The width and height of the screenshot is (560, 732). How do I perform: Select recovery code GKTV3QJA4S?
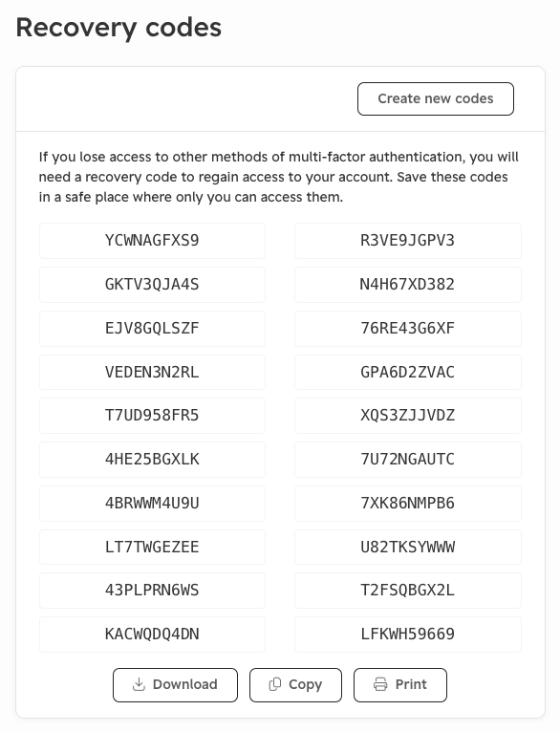coord(152,285)
